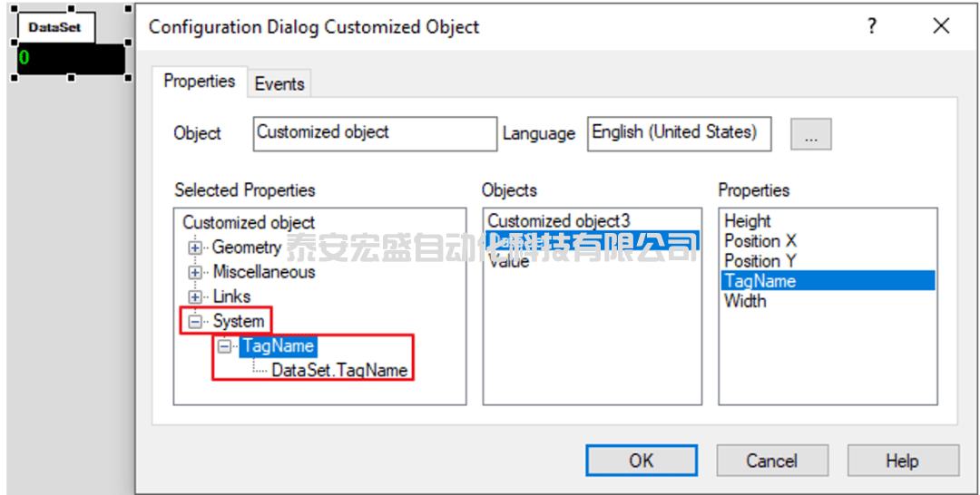Expand the Links tree node
The width and height of the screenshot is (980, 495).
pos(194,296)
